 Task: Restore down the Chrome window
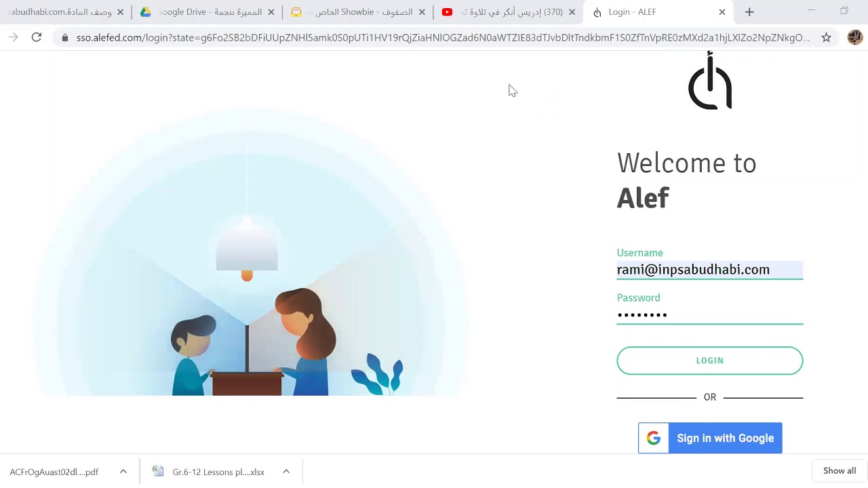(844, 11)
